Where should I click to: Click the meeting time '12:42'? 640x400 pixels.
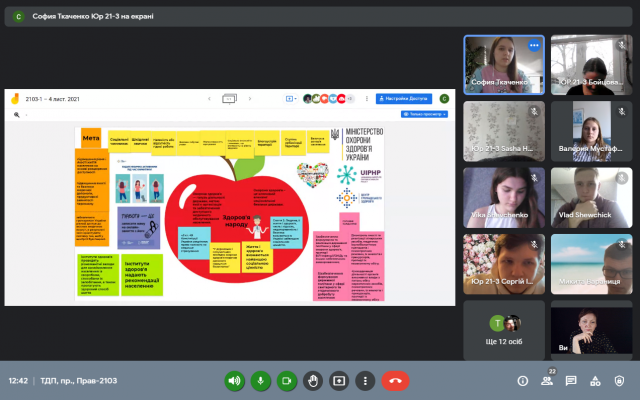tap(18, 381)
